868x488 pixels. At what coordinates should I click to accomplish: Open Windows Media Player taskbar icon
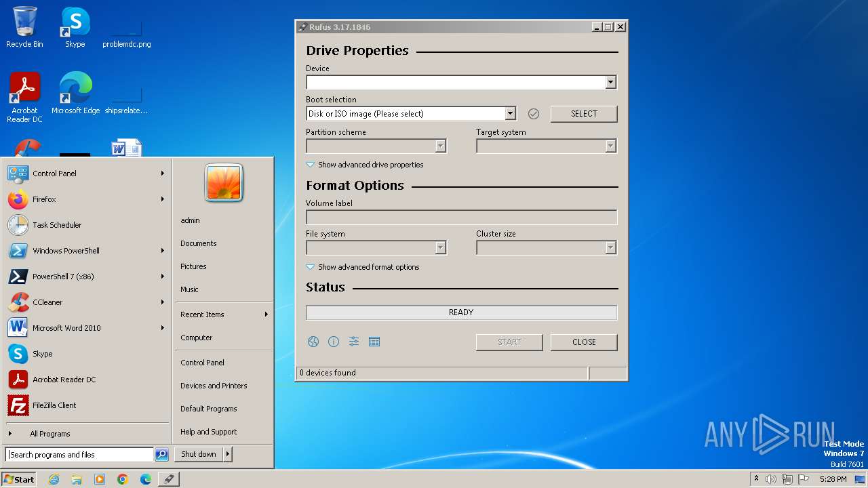click(100, 479)
